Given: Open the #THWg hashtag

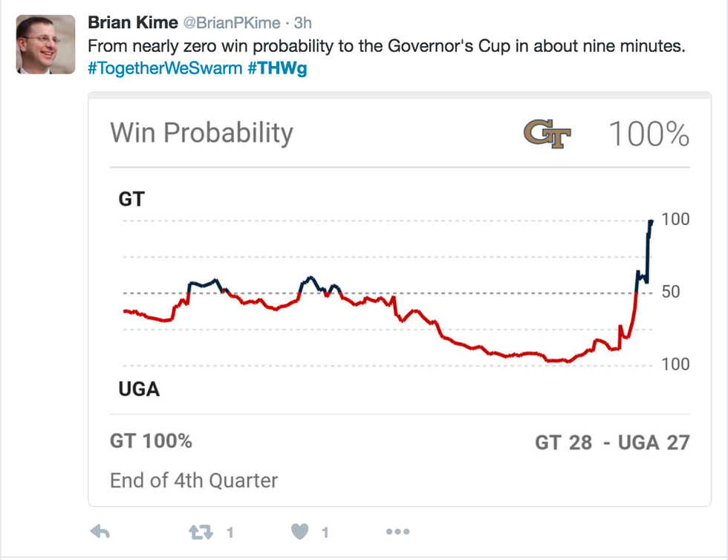Looking at the screenshot, I should (x=278, y=68).
